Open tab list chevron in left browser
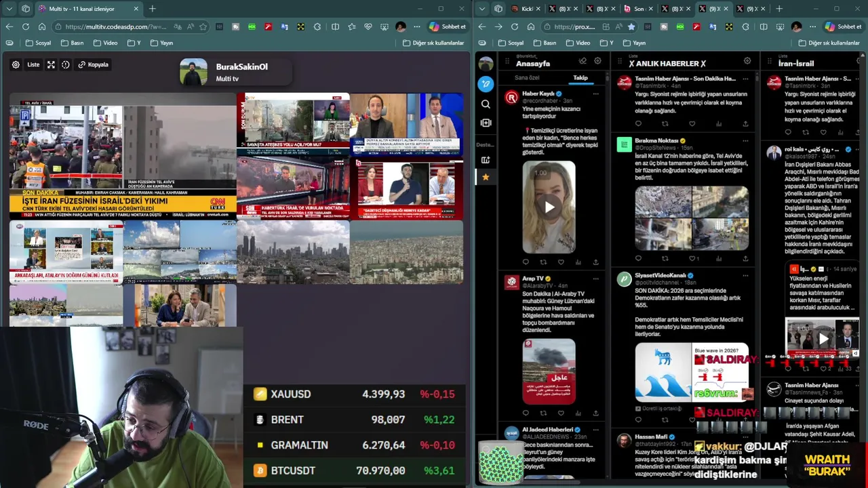 click(9, 9)
